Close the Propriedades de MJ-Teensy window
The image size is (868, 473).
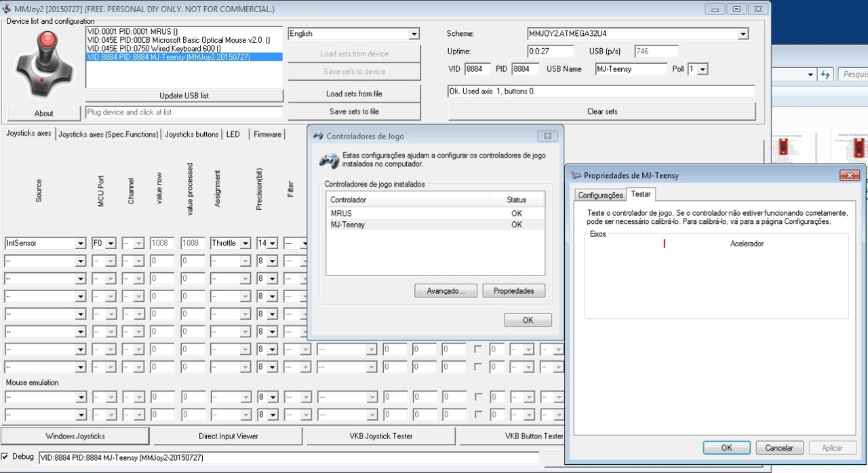(x=849, y=175)
